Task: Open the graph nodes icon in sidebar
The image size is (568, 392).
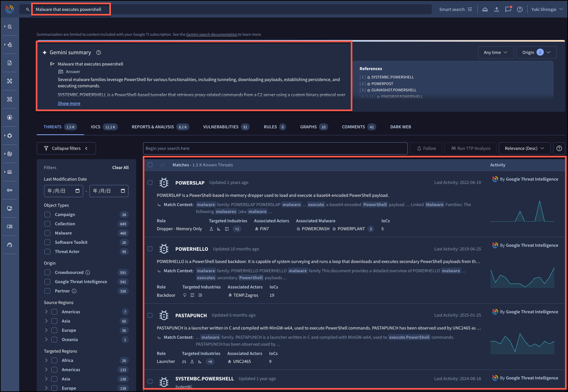Action: coord(10,81)
